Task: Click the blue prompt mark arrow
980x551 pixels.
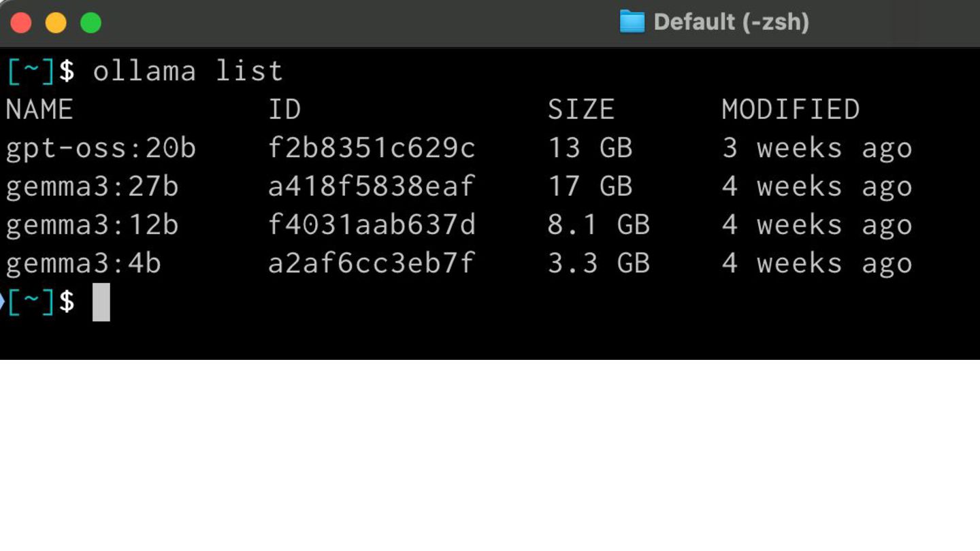Action: 2,301
